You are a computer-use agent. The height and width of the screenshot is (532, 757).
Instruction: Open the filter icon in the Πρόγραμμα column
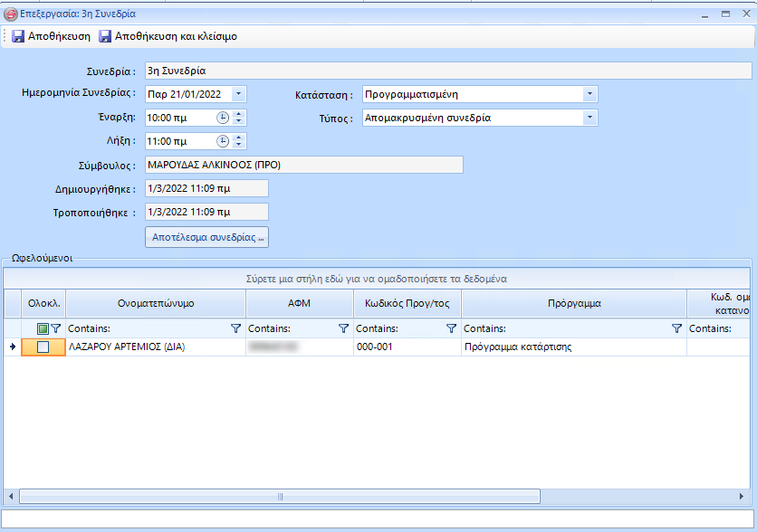[676, 328]
